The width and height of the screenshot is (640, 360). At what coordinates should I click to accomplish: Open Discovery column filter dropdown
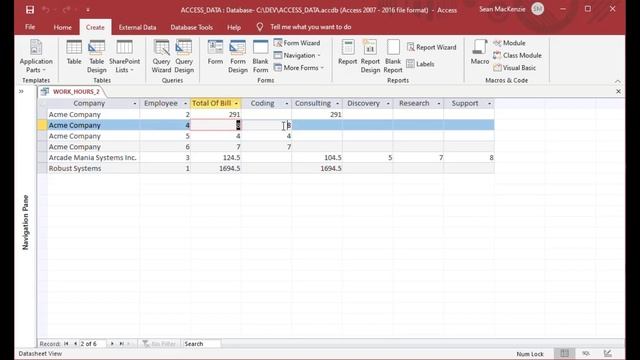[x=388, y=104]
